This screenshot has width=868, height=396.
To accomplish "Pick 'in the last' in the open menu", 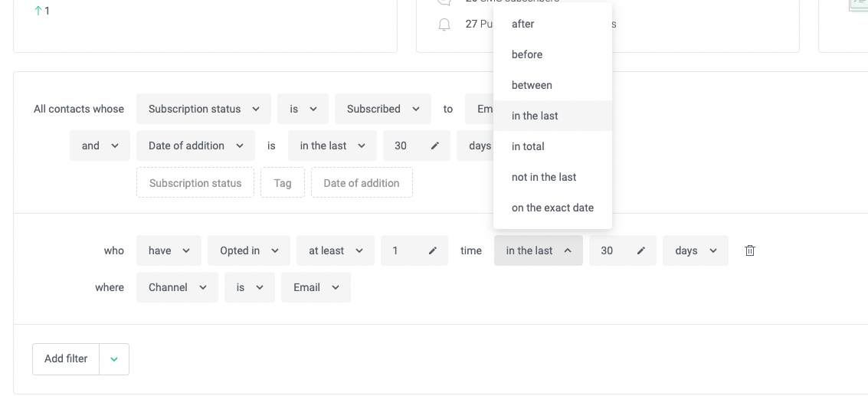I will [552, 116].
